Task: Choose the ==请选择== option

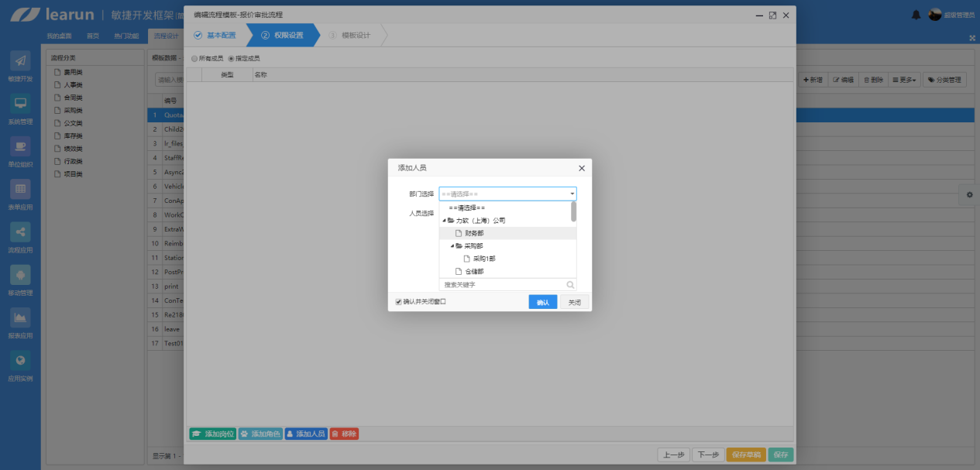Action: [x=467, y=208]
